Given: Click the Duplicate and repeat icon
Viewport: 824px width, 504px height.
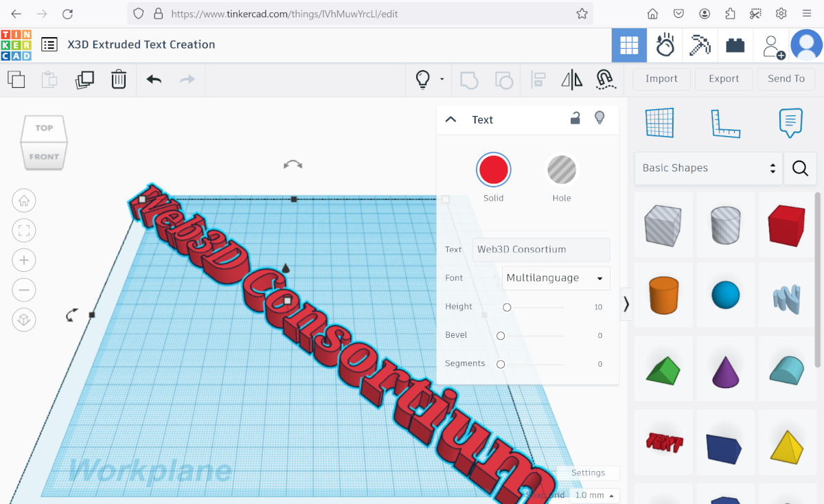Looking at the screenshot, I should (84, 79).
